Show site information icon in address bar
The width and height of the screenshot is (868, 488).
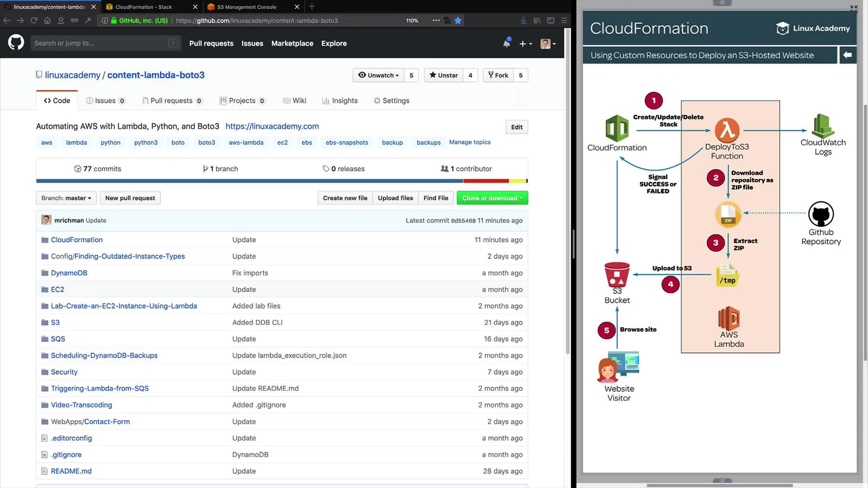click(x=105, y=20)
